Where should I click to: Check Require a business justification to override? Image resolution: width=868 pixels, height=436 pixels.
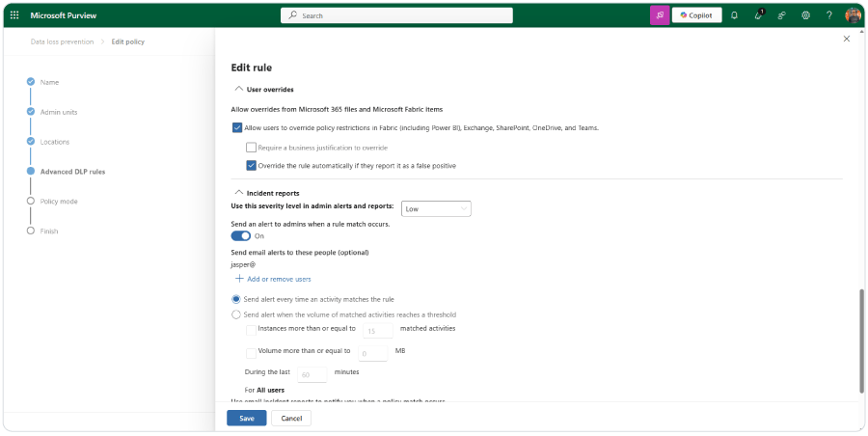pos(251,148)
